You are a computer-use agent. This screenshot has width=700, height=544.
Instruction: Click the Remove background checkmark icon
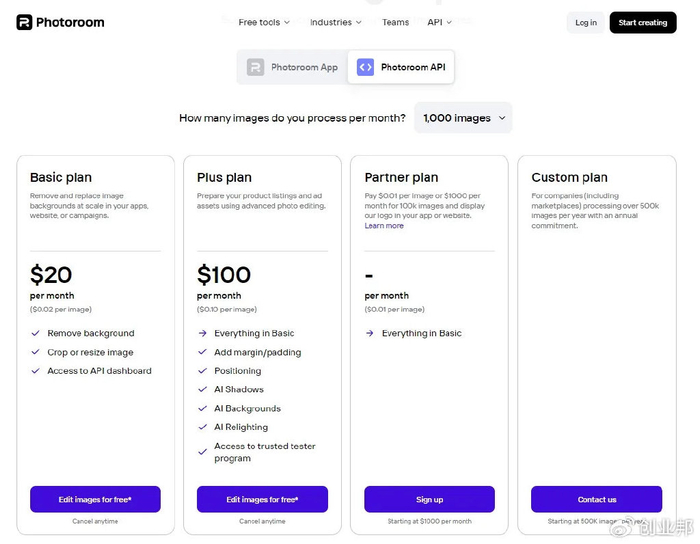coord(36,333)
